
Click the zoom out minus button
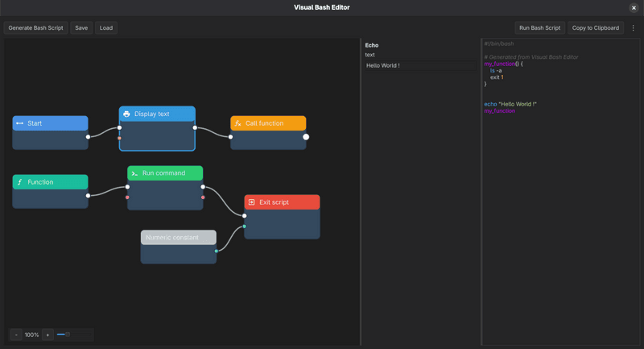16,334
